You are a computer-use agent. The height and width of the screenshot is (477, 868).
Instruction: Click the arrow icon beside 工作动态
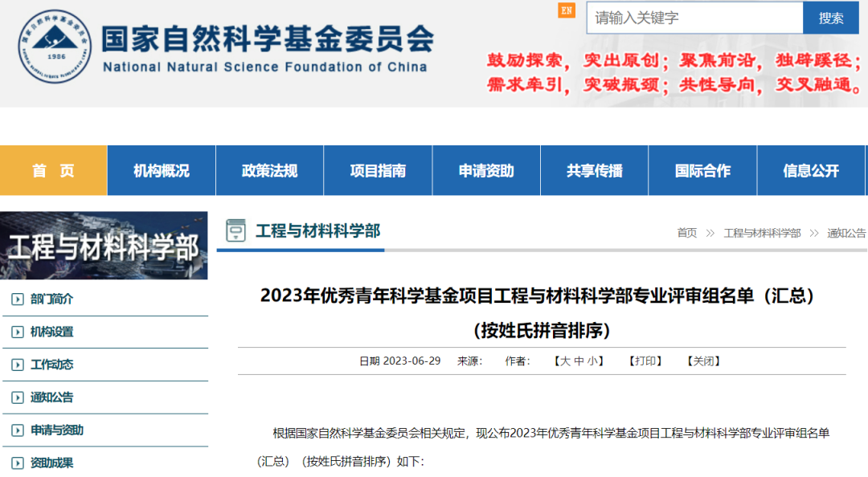coord(17,365)
